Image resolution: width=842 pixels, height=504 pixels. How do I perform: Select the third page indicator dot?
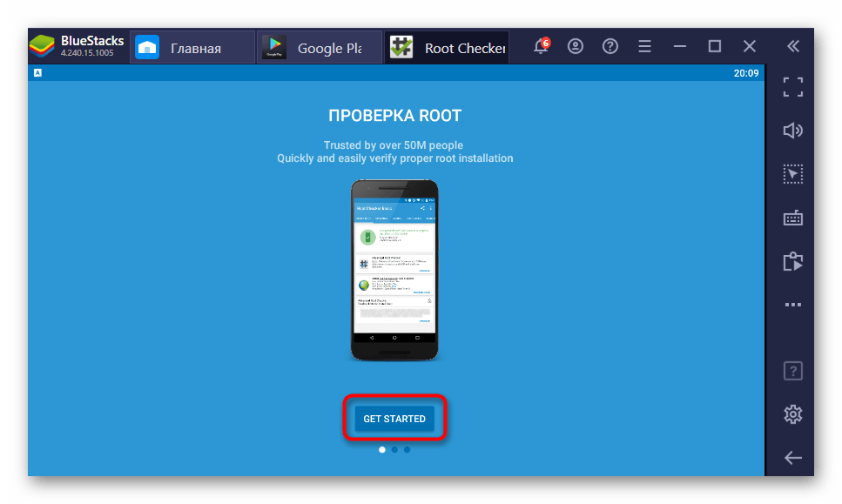pyautogui.click(x=407, y=450)
